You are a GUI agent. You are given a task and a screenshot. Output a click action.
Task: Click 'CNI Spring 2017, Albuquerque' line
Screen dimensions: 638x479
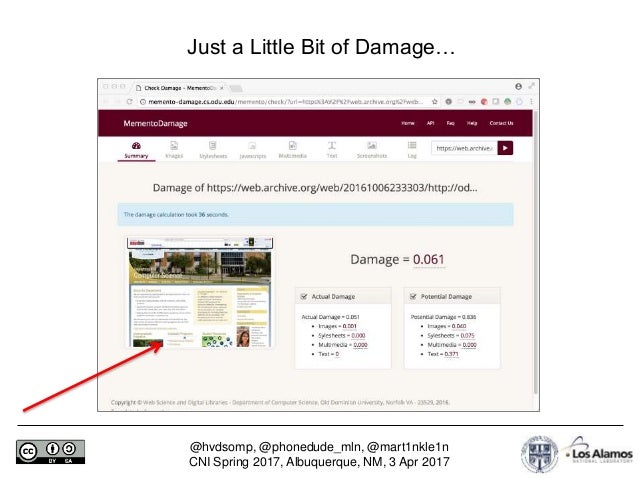(319, 462)
